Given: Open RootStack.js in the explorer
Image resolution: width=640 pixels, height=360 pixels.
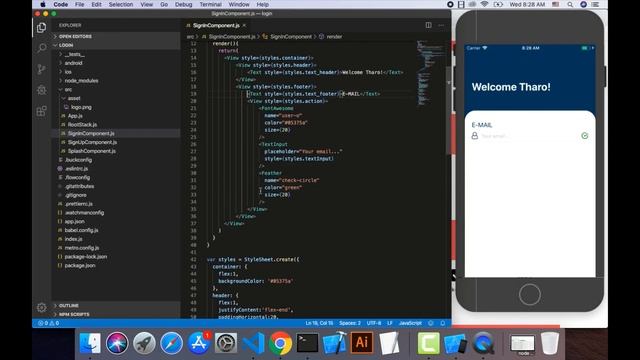Looking at the screenshot, I should pyautogui.click(x=116, y=124).
